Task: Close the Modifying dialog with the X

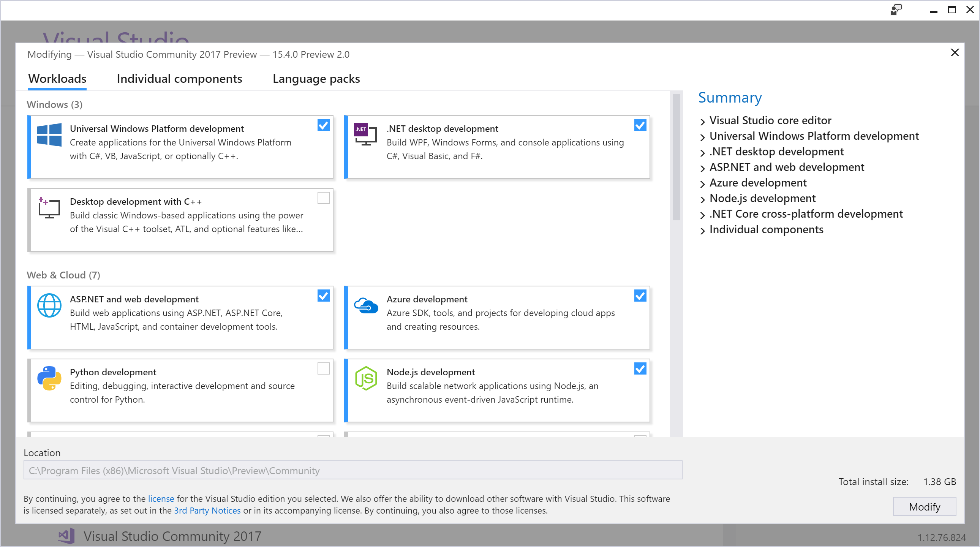Action: (955, 52)
